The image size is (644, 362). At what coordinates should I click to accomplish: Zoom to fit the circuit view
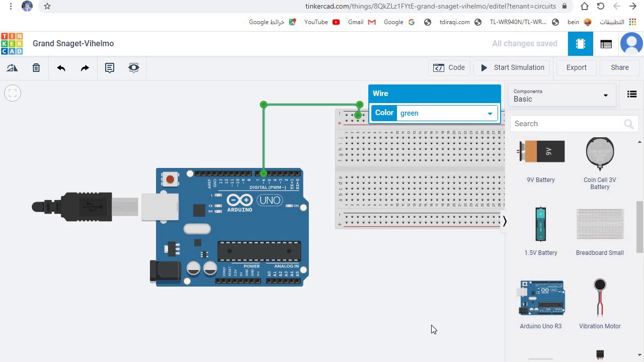(x=13, y=93)
